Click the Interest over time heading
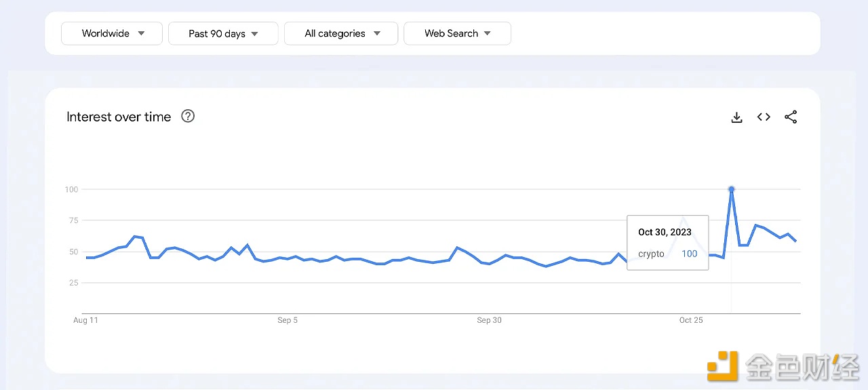 click(x=119, y=117)
